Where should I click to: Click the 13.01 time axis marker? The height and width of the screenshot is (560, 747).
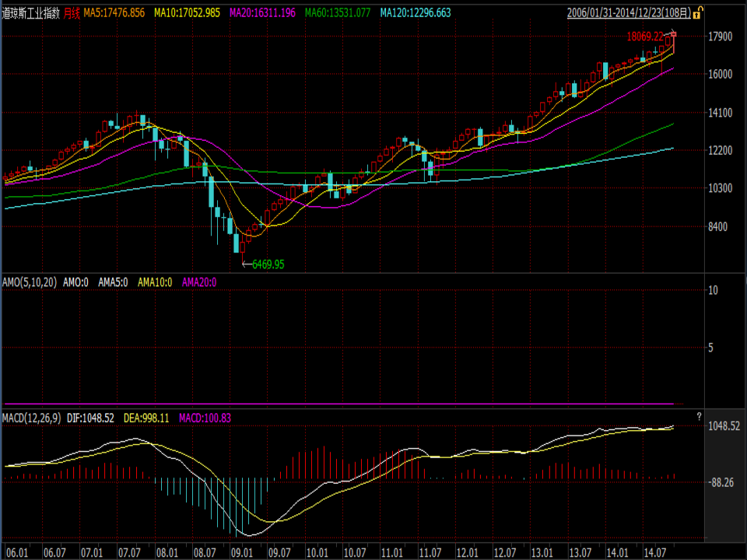[x=542, y=553]
